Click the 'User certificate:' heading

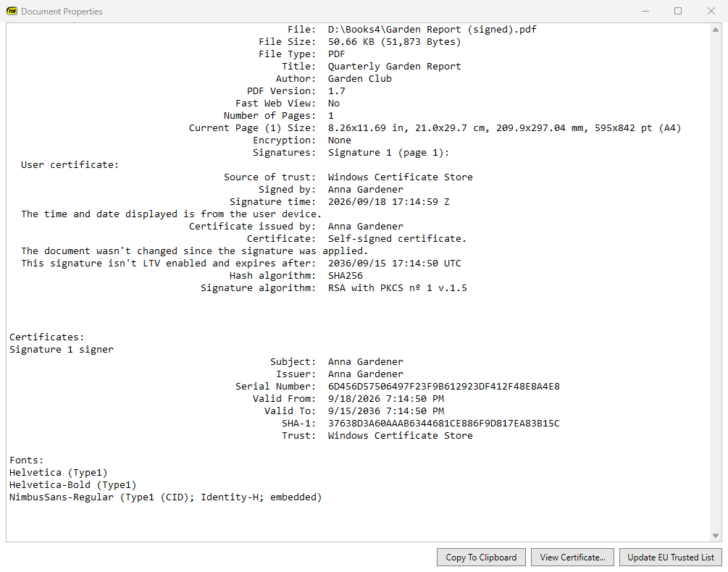pyautogui.click(x=70, y=164)
